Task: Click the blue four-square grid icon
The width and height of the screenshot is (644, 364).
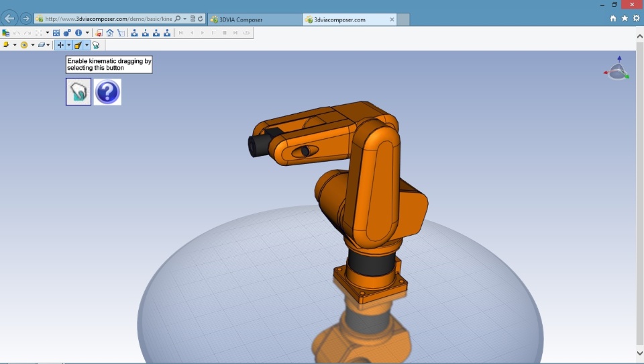Action: 56,33
